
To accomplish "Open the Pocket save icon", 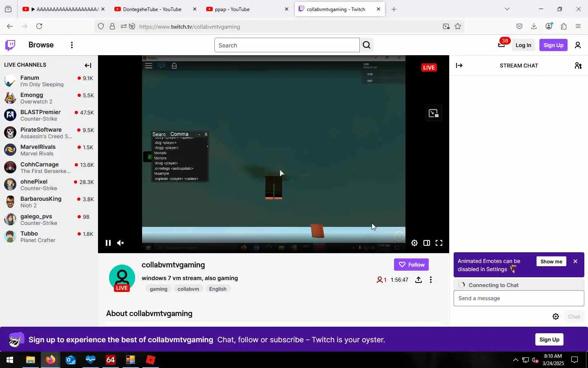I will (x=519, y=26).
